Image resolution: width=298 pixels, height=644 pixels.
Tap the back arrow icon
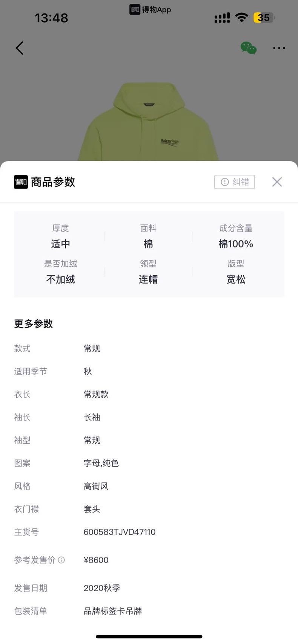click(x=20, y=48)
